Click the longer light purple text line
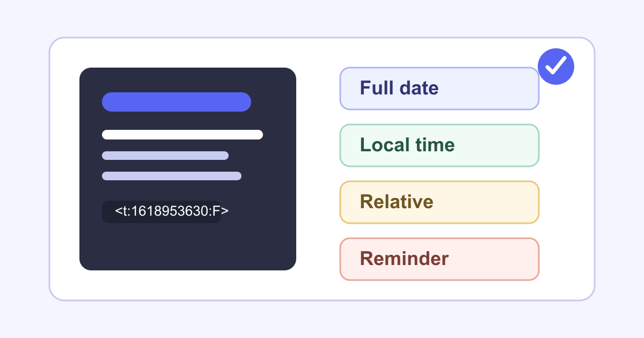This screenshot has height=338, width=644. [172, 176]
